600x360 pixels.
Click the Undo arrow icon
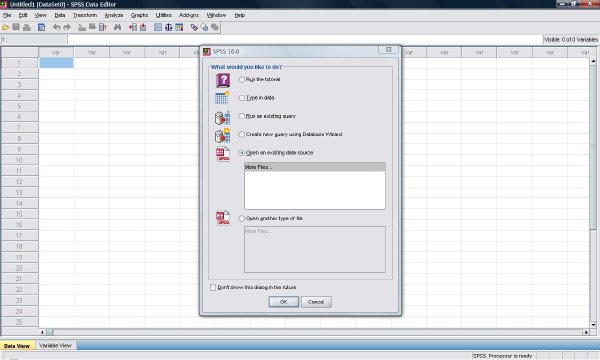pyautogui.click(x=57, y=27)
